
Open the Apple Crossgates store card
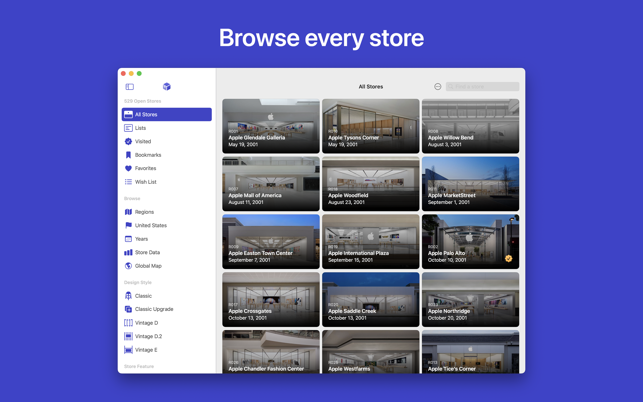tap(271, 299)
